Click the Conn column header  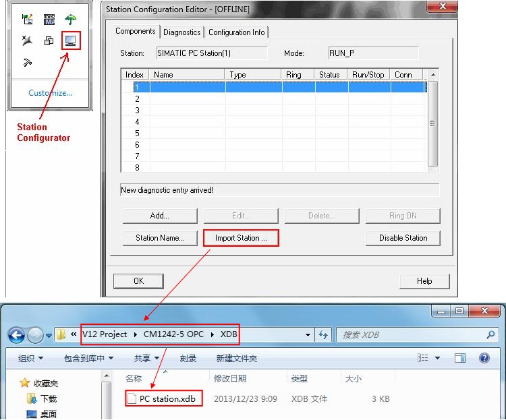406,75
